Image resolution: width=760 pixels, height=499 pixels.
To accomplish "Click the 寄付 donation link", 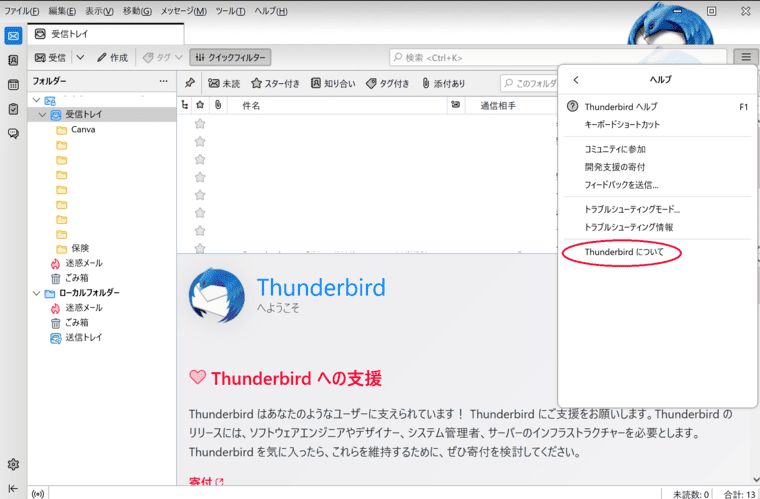I will pos(206,482).
